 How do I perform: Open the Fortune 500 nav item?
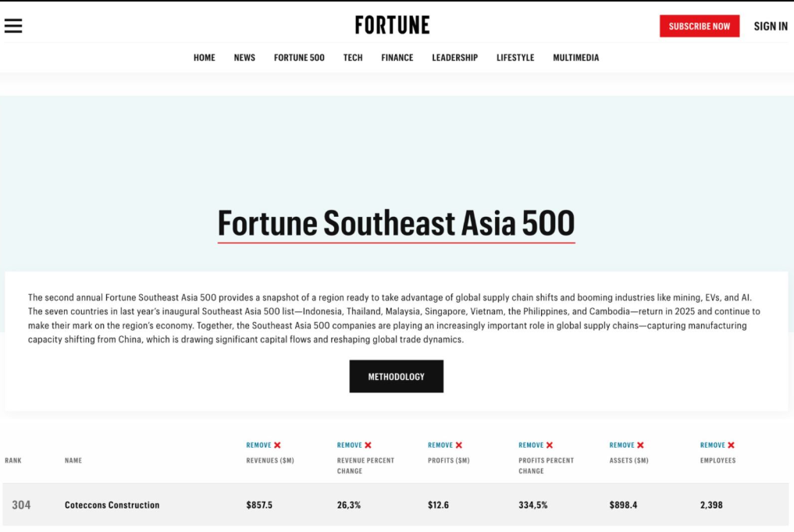pyautogui.click(x=299, y=58)
